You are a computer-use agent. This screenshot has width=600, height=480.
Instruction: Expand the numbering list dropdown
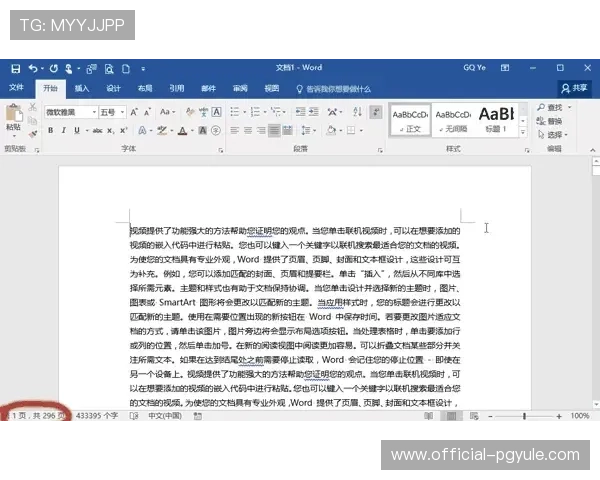265,112
